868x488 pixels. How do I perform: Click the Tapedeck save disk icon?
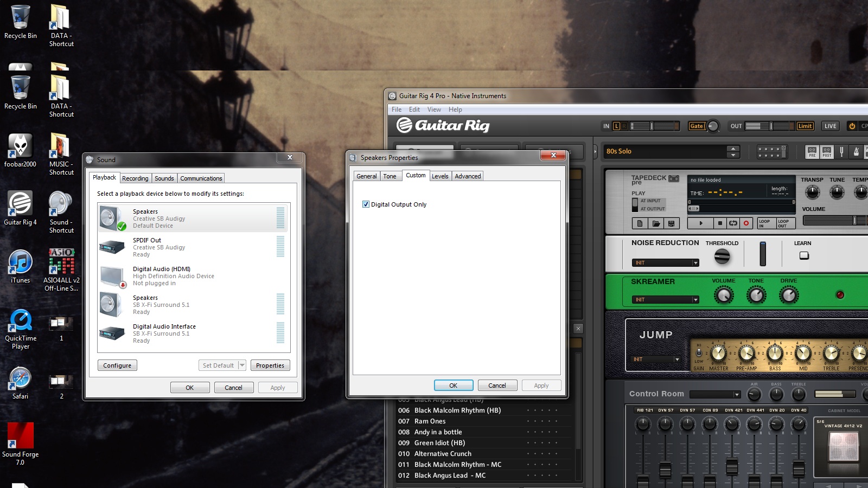[x=672, y=223]
